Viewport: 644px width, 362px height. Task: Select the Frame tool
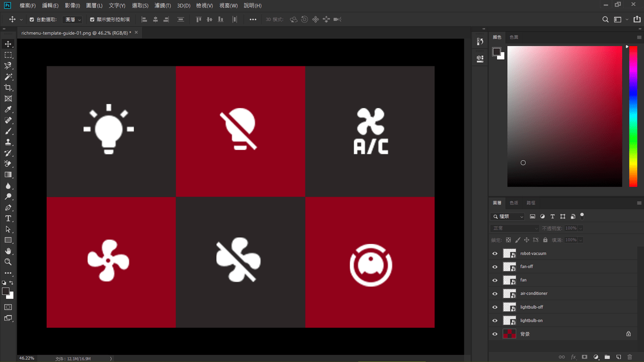[8, 99]
